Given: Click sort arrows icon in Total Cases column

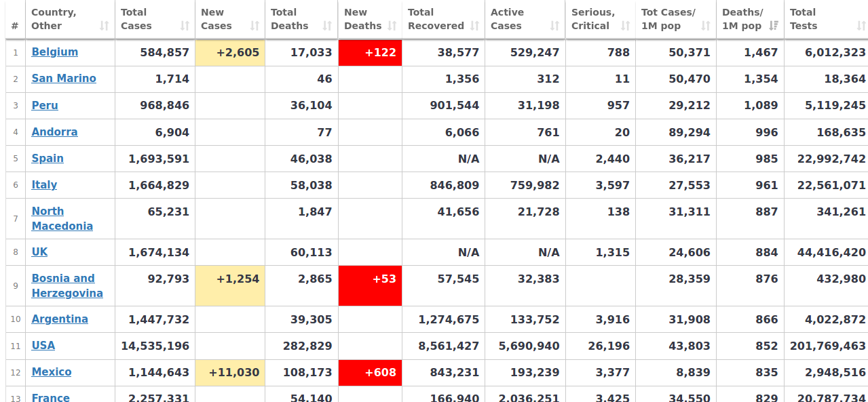Looking at the screenshot, I should click(x=185, y=26).
